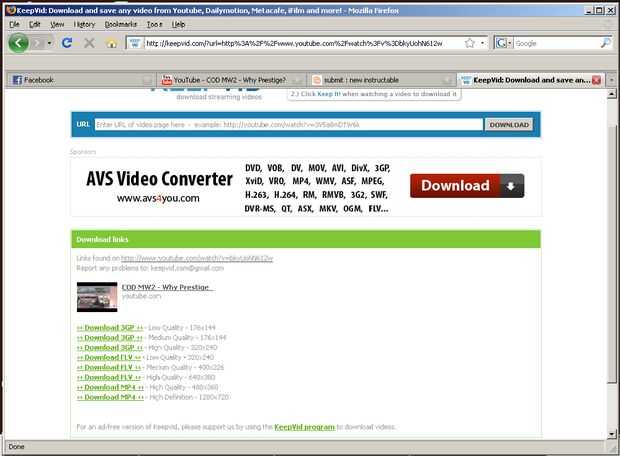Click the Google search engine icon
Image resolution: width=620 pixels, height=456 pixels.
tap(501, 43)
